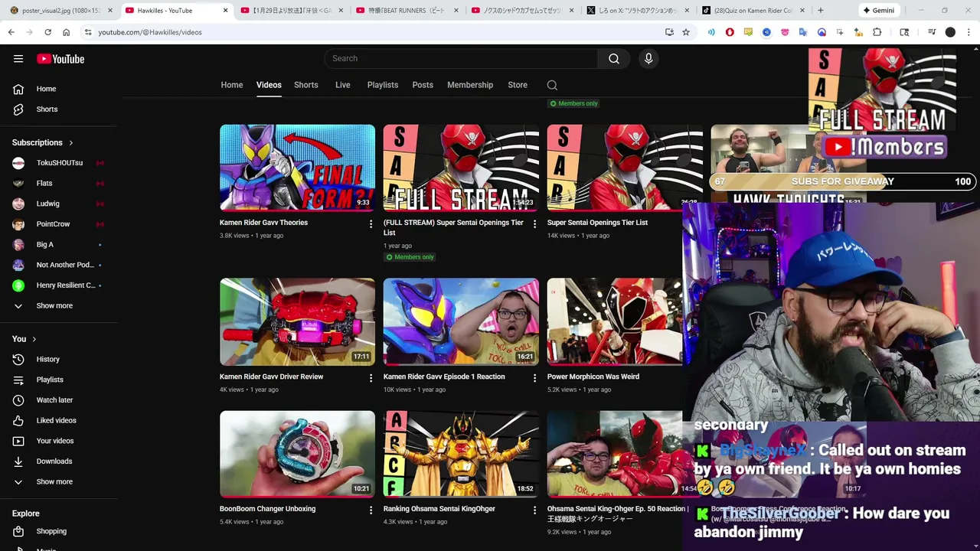Open Ranking Ohsama Sentai KingOhger thumbnail
The image size is (980, 551).
point(461,454)
